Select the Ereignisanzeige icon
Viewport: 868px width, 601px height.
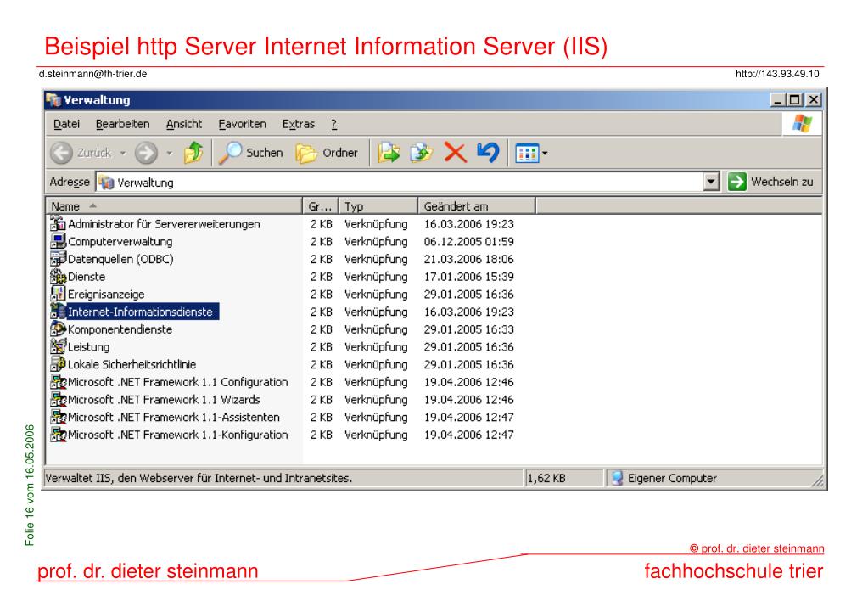[x=59, y=294]
